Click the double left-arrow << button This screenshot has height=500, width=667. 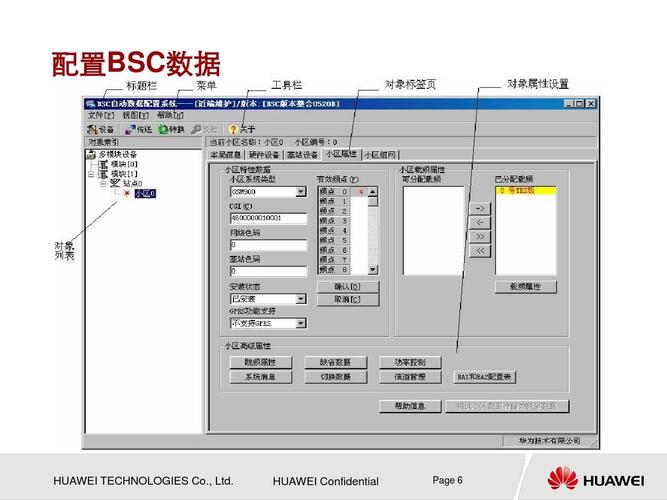click(480, 251)
